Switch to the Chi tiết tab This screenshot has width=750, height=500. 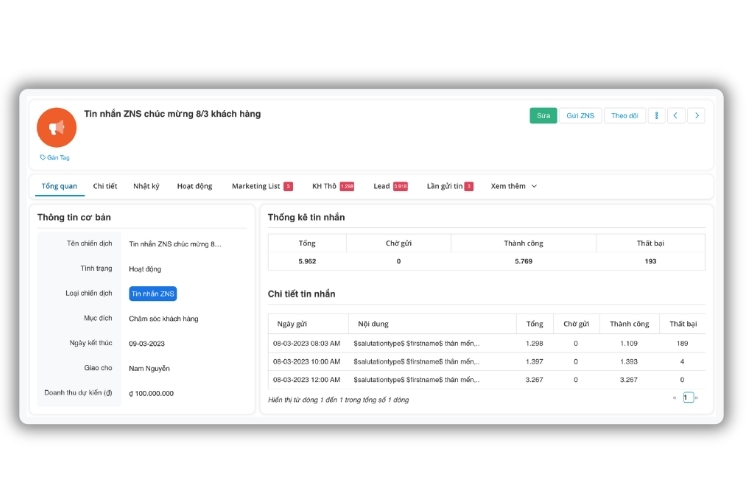tap(105, 186)
